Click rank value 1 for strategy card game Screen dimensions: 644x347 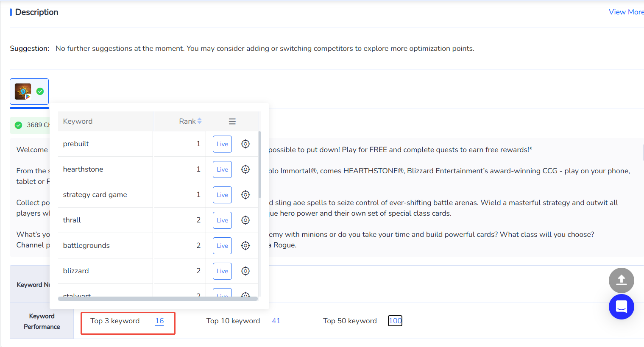point(198,195)
